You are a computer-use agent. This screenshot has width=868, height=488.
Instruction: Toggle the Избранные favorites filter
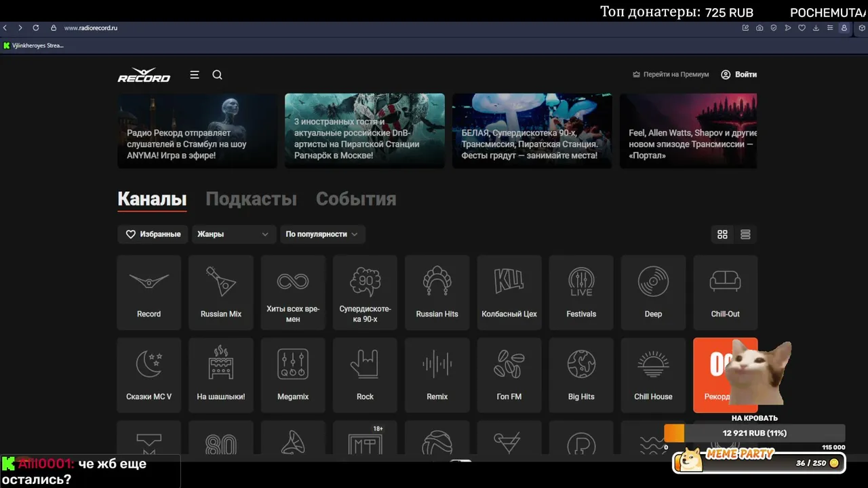(153, 234)
